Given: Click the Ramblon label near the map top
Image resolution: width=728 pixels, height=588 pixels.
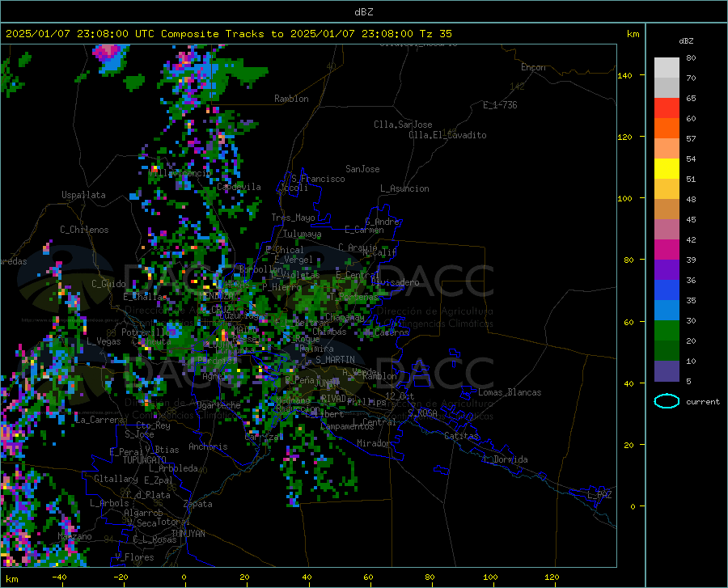Looking at the screenshot, I should [291, 99].
